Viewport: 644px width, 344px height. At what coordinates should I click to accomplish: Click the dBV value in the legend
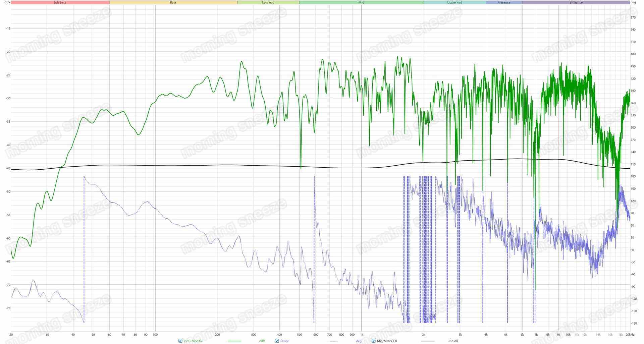click(262, 341)
